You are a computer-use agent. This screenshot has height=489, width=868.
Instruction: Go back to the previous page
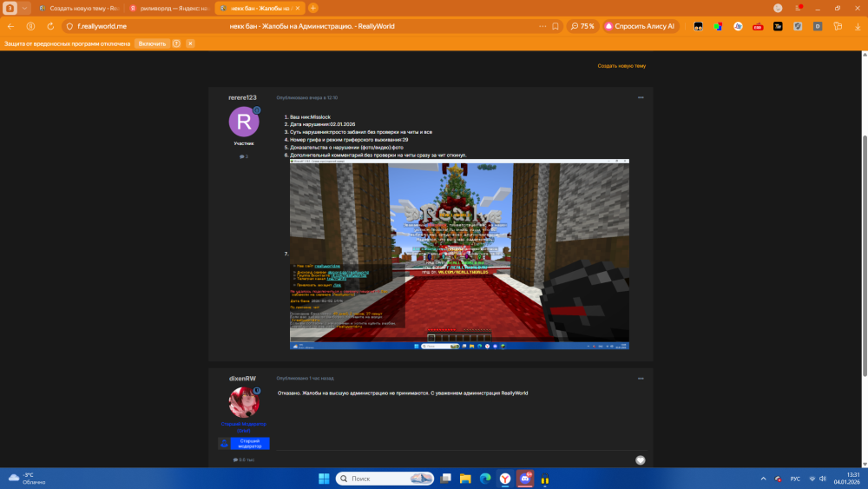(x=10, y=26)
